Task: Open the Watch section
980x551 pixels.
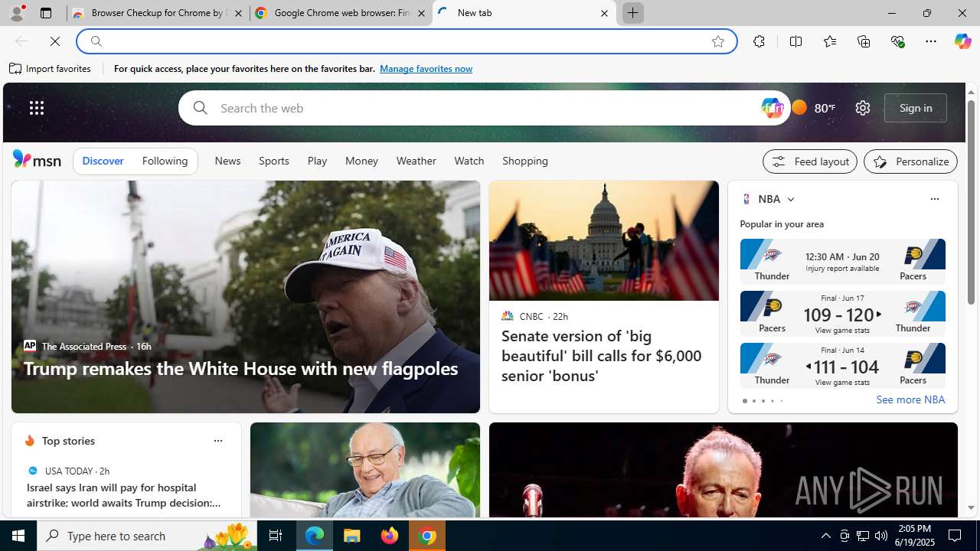Action: (469, 161)
